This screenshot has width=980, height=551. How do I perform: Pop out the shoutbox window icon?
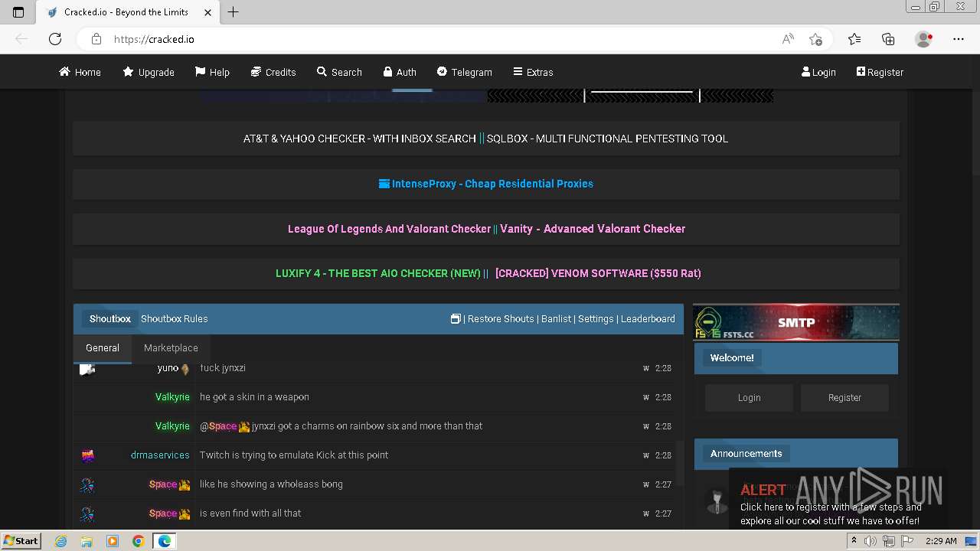[x=456, y=319]
